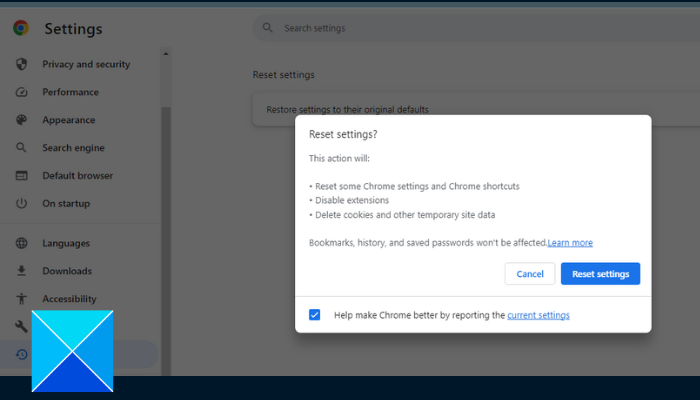The height and width of the screenshot is (400, 700).
Task: Click the Chrome logo icon
Action: tap(21, 28)
